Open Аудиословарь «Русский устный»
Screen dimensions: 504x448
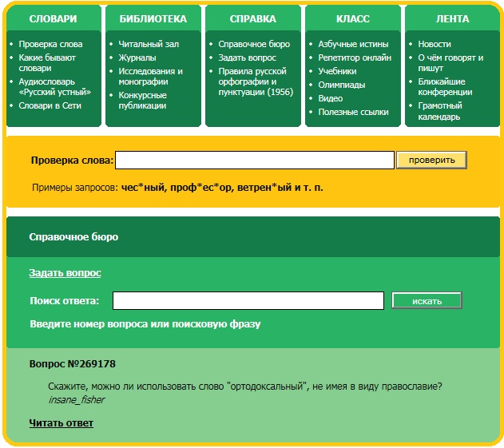point(54,87)
